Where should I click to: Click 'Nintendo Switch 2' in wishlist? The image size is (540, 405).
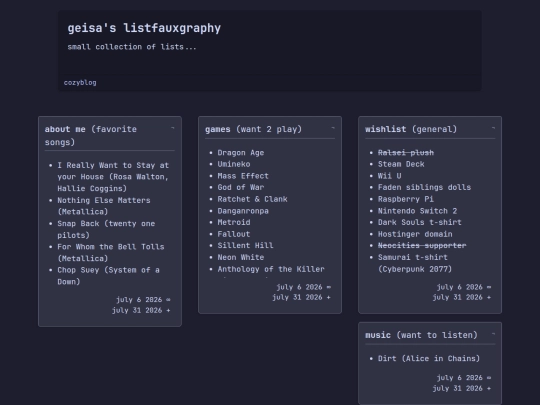coord(417,211)
